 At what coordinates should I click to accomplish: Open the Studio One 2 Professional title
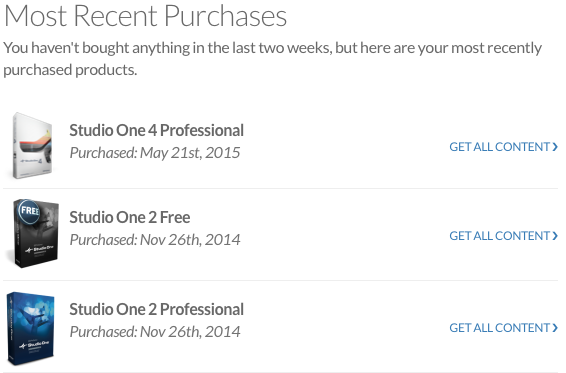coord(156,309)
